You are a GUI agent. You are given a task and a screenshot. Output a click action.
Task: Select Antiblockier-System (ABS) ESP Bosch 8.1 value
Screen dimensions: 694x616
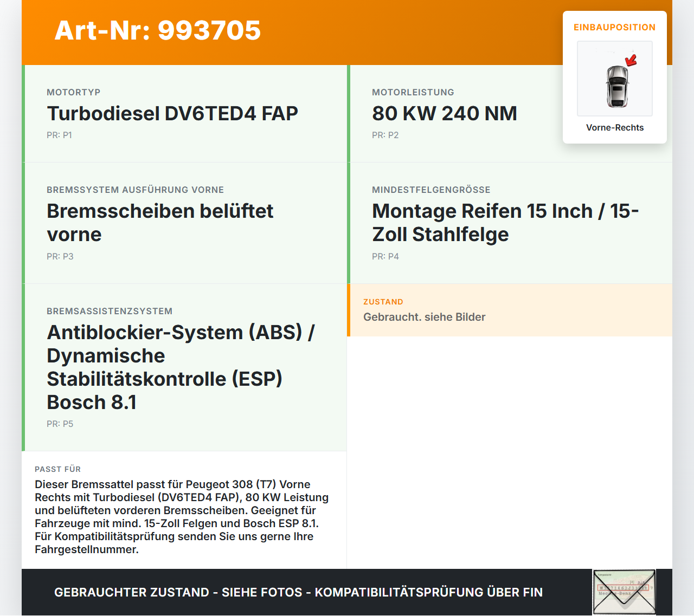pos(181,367)
